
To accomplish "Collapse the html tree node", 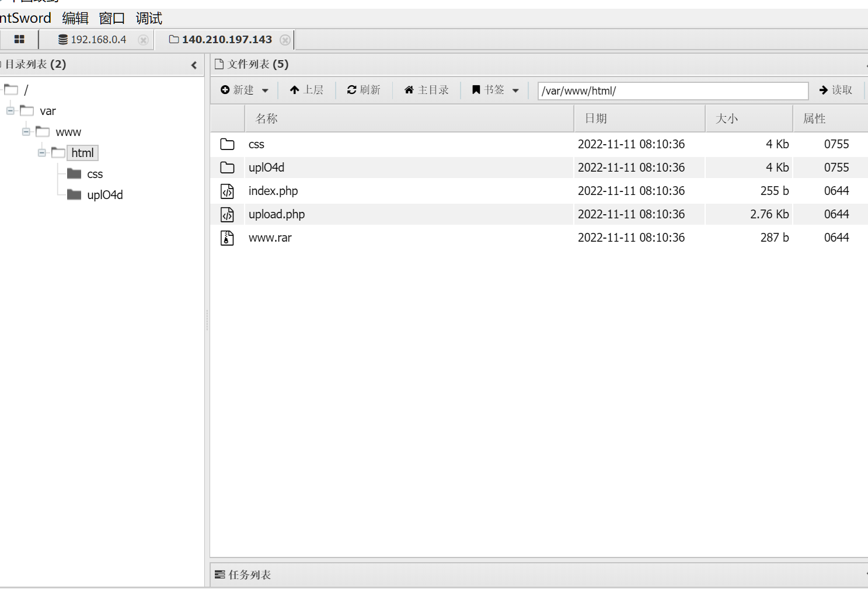I will pos(42,153).
